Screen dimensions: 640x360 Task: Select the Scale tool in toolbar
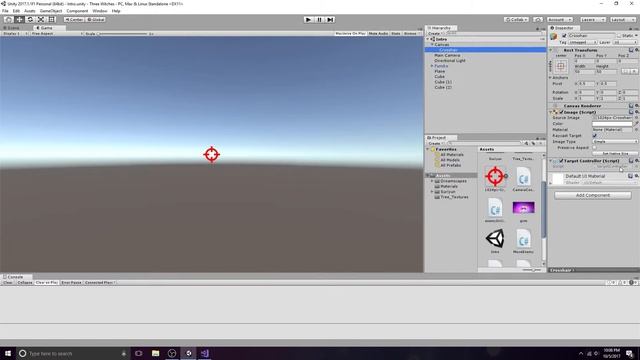point(41,19)
